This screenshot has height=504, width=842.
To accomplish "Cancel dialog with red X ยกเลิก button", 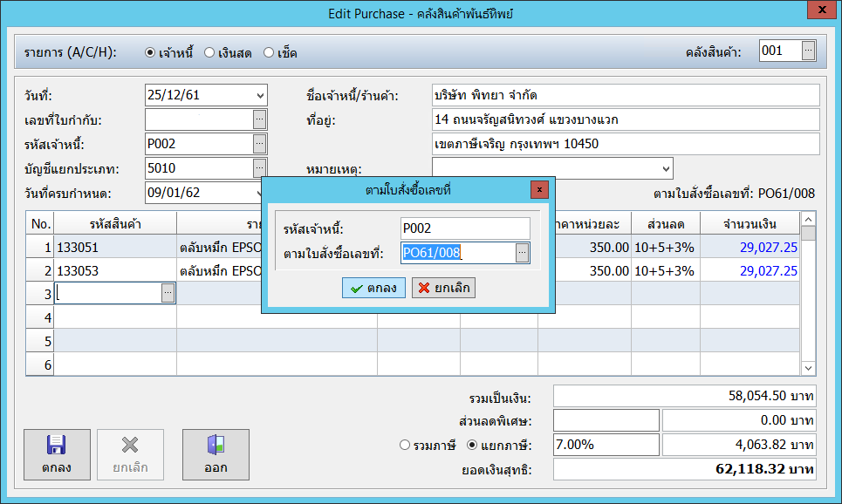I will click(443, 288).
